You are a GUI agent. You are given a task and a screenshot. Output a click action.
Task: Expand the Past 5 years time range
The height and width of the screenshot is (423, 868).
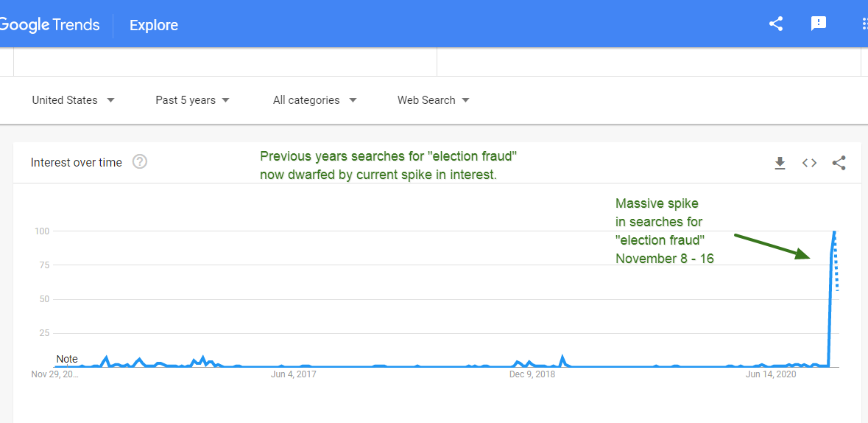[x=192, y=100]
